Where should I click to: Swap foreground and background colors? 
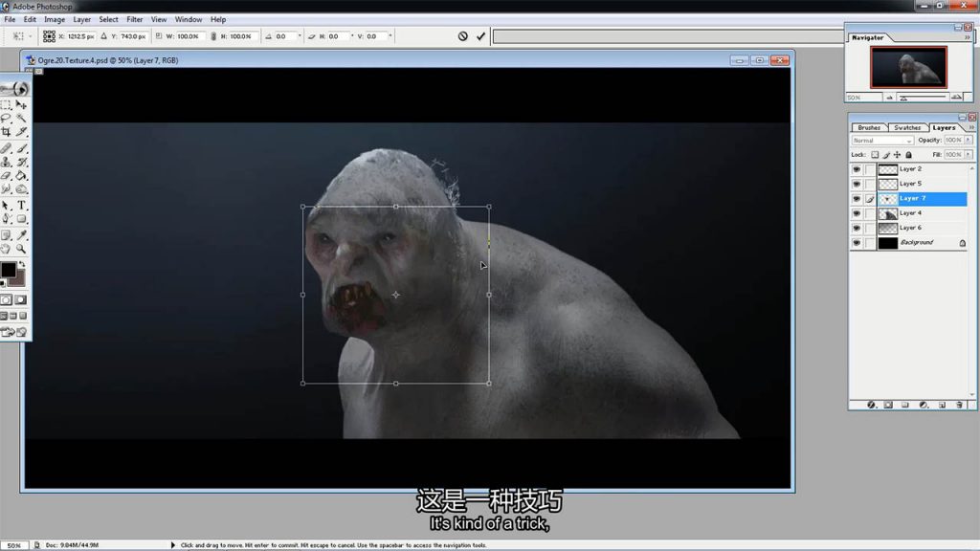pyautogui.click(x=23, y=264)
